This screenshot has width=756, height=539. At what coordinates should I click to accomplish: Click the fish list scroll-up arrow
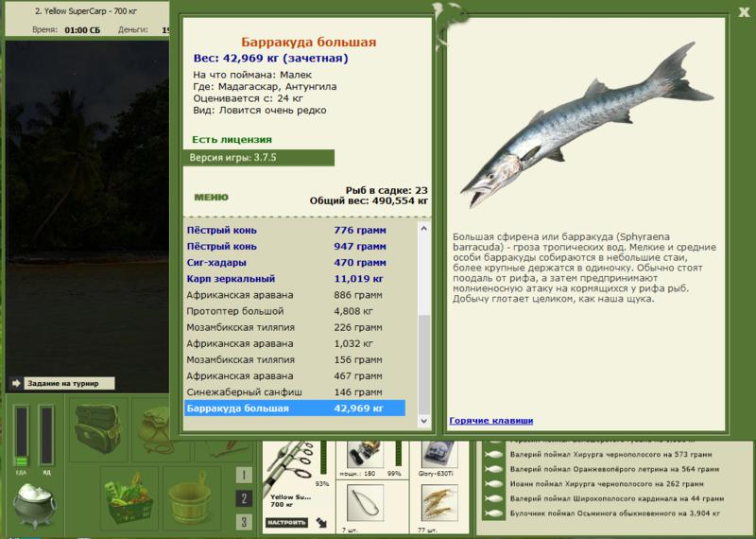[x=423, y=228]
